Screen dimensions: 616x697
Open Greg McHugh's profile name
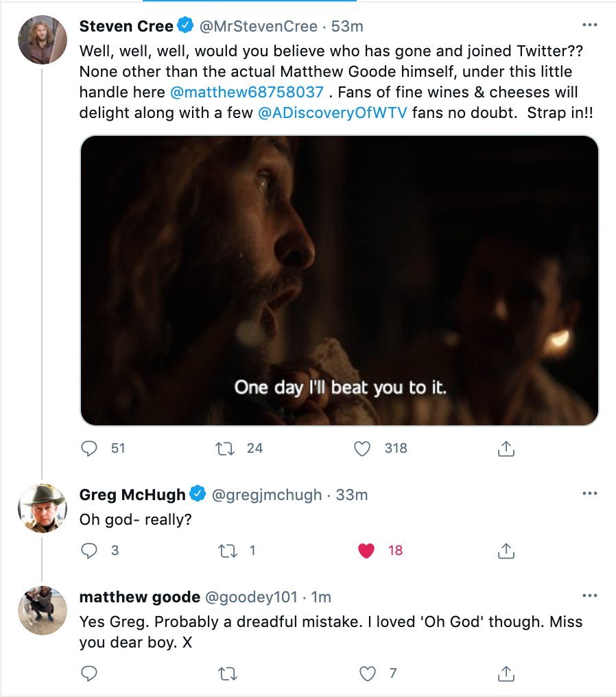point(132,495)
